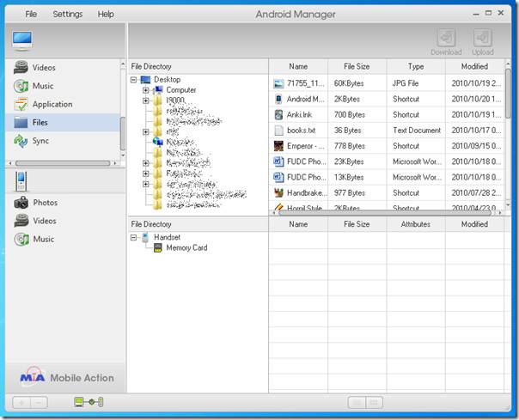Image resolution: width=519 pixels, height=420 pixels.
Task: Click the 2010/09/15 modified date cell
Action: click(x=476, y=146)
